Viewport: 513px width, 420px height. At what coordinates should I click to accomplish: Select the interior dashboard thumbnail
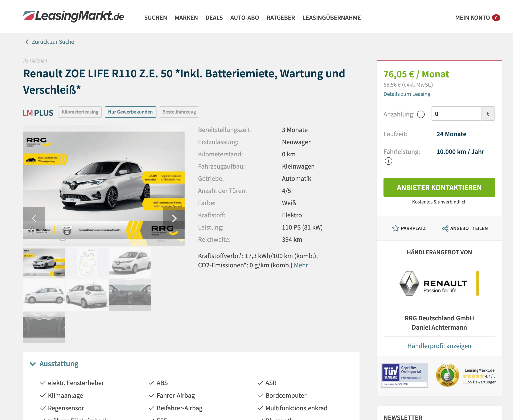(130, 295)
